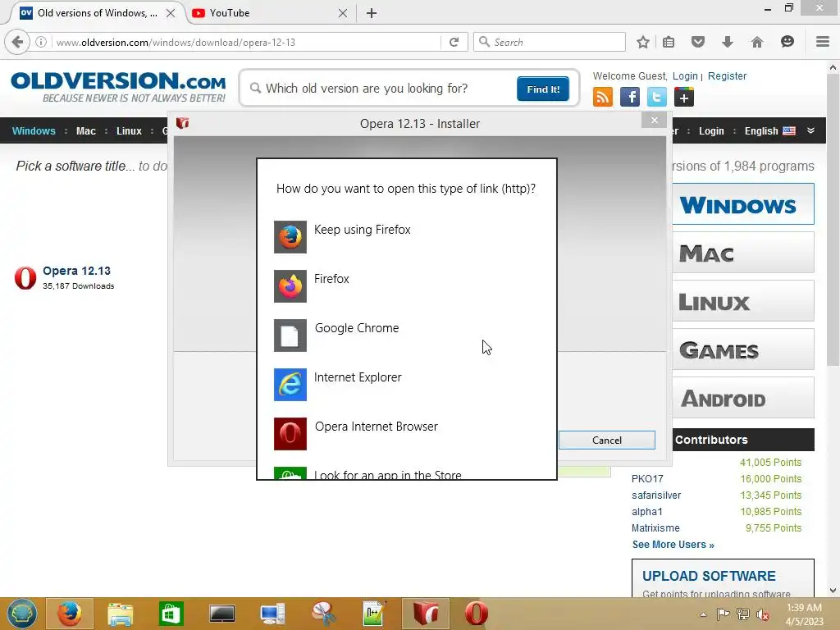Open Firefox from the taskbar
Screen dimensions: 840x630
70,614
